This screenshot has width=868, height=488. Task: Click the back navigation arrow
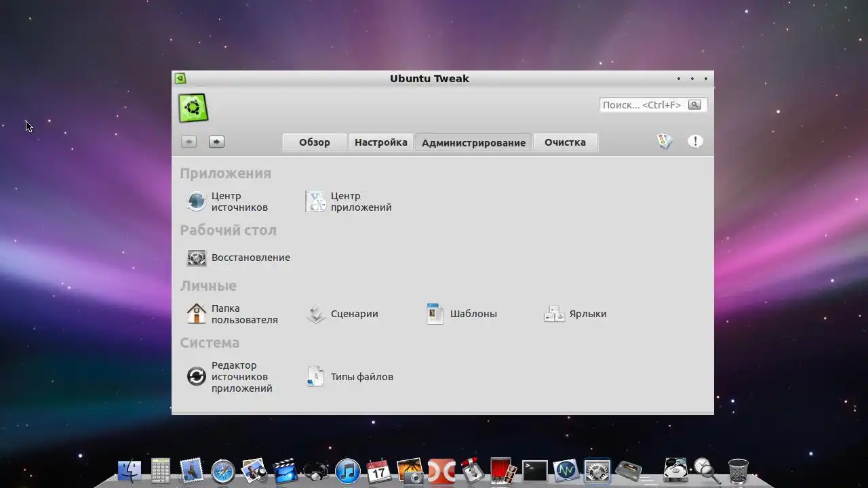point(189,142)
